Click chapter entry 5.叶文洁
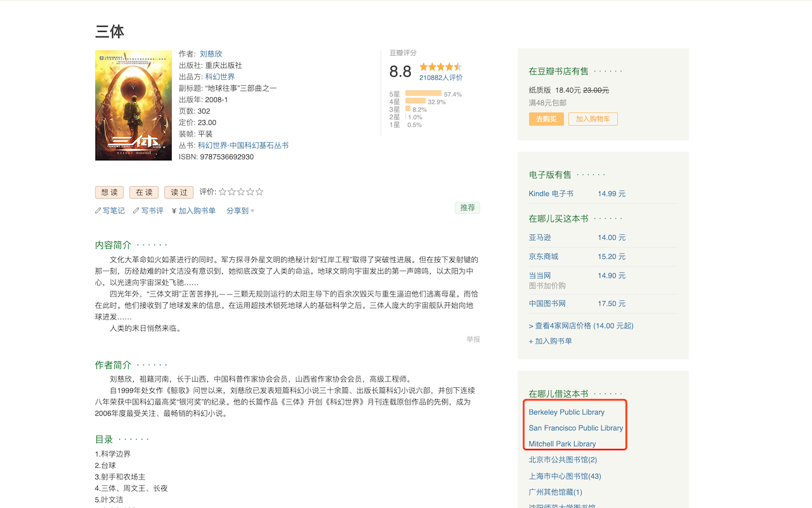The height and width of the screenshot is (508, 812). 109,500
